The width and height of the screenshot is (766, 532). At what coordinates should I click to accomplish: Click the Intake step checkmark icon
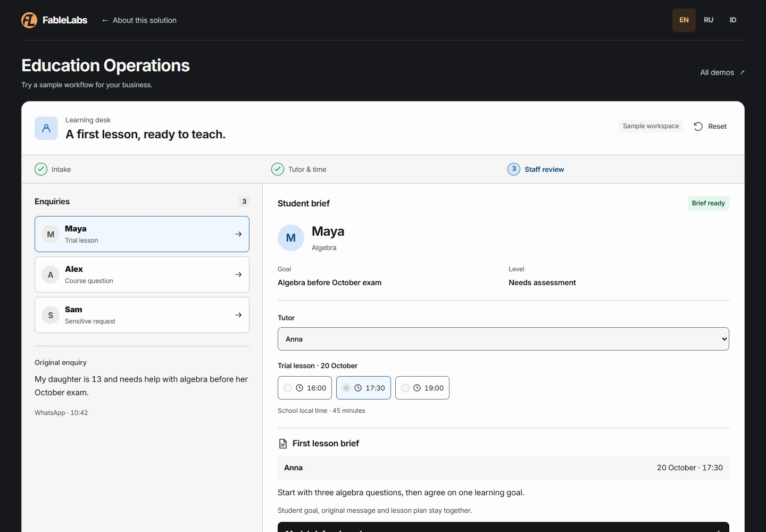tap(41, 169)
